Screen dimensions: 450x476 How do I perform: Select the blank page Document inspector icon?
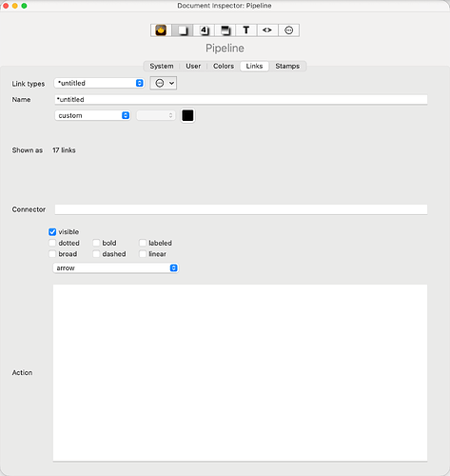coord(183,30)
